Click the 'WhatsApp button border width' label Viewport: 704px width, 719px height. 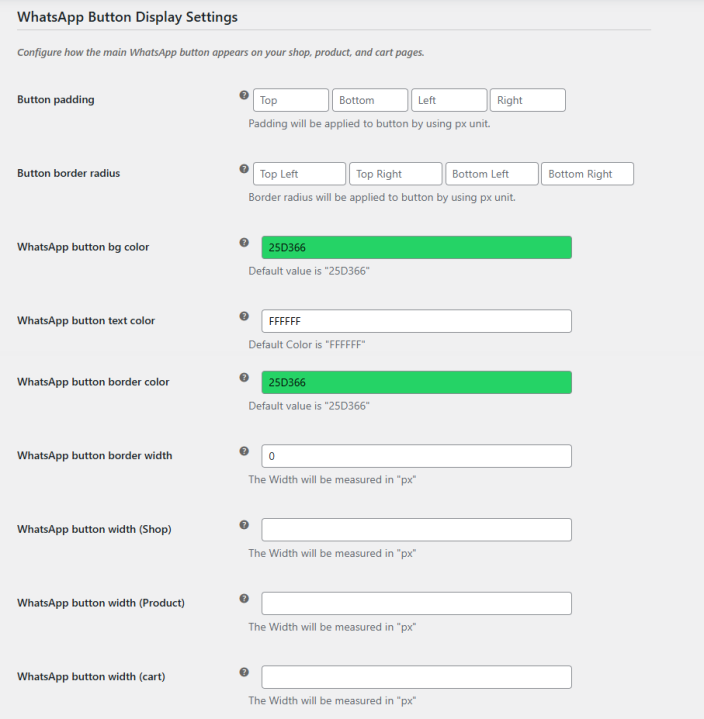point(95,456)
